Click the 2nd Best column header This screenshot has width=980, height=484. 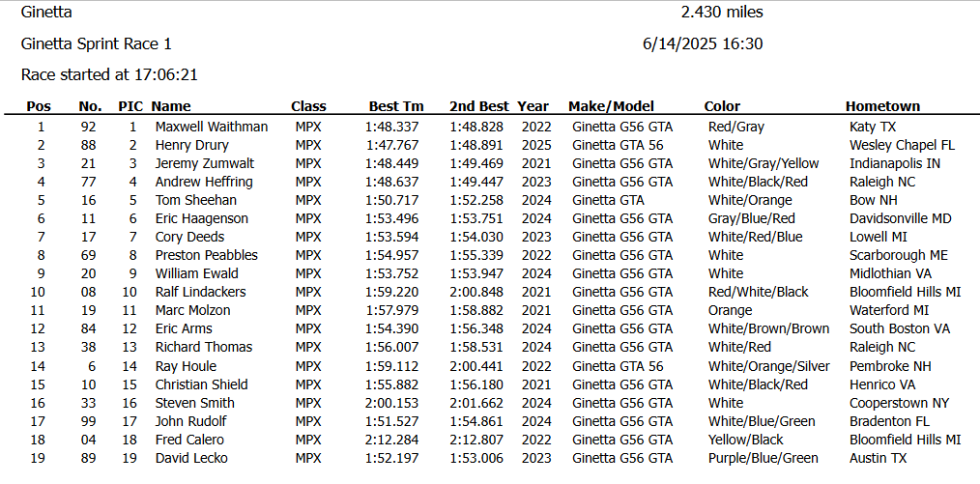(478, 106)
